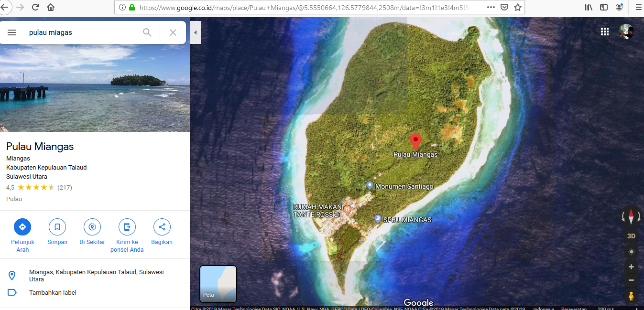Open the page actions ellipsis in address bar

pos(491,7)
